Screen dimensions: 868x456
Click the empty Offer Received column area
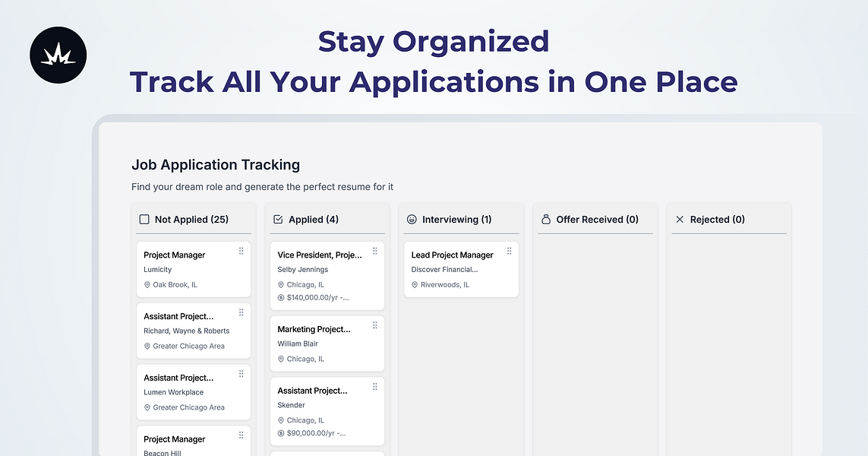[595, 344]
